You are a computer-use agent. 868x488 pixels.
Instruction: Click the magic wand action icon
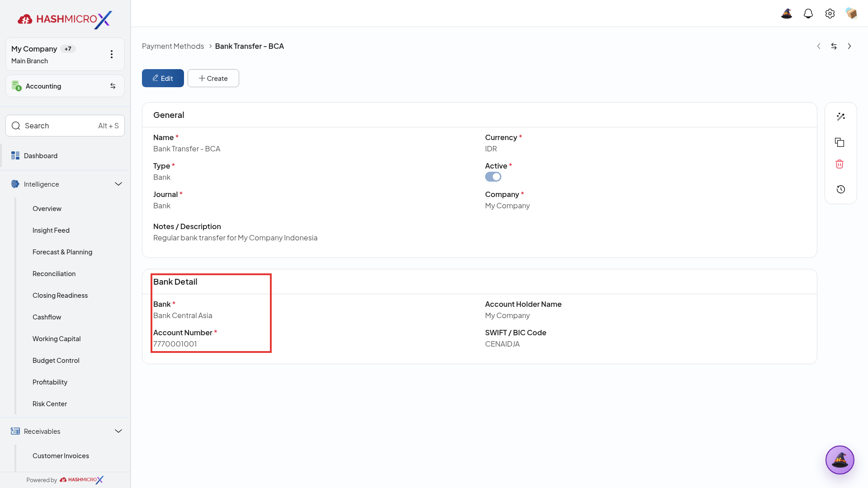tap(840, 117)
